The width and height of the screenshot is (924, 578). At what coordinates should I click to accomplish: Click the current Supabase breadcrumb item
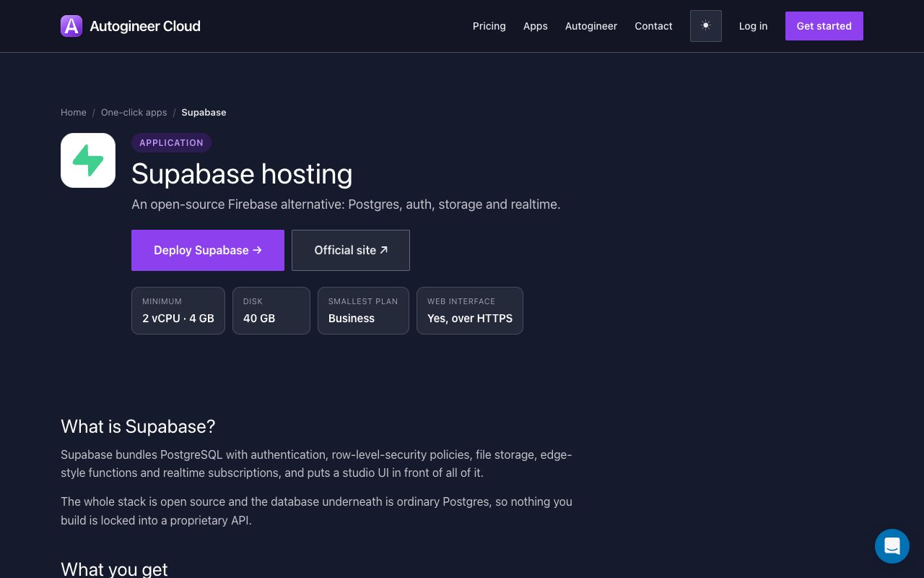(x=204, y=113)
